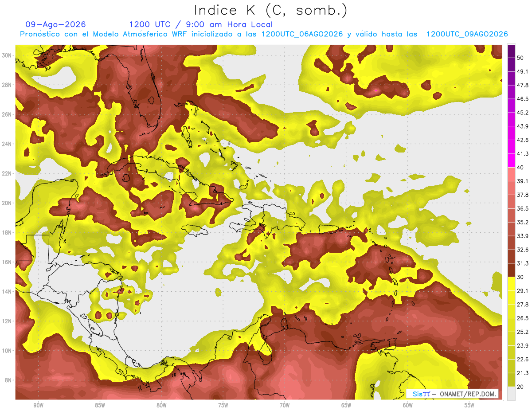Image resolution: width=532 pixels, height=411 pixels.
Task: Pick the dark brown swatch between 30 and 31.3
Action: pyautogui.click(x=511, y=270)
